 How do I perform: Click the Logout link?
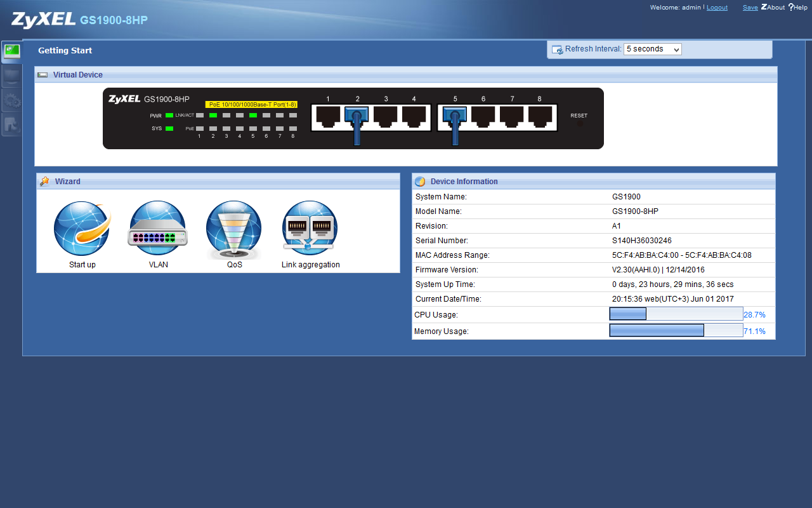point(717,8)
